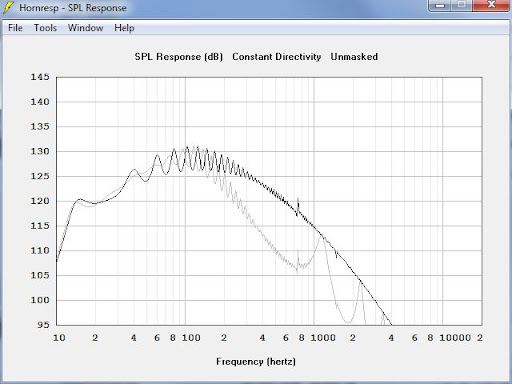Click the 120 dB y-axis value
Image resolution: width=512 pixels, height=384 pixels.
click(40, 201)
